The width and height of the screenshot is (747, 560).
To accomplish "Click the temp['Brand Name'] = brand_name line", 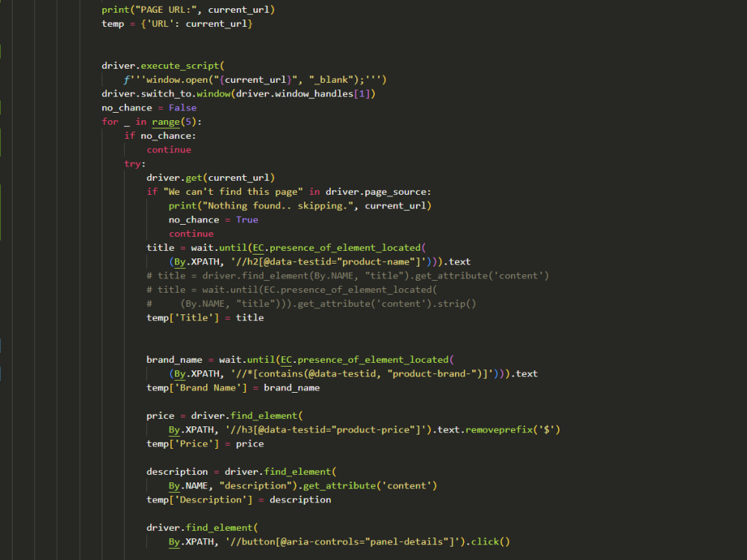I will coord(233,388).
